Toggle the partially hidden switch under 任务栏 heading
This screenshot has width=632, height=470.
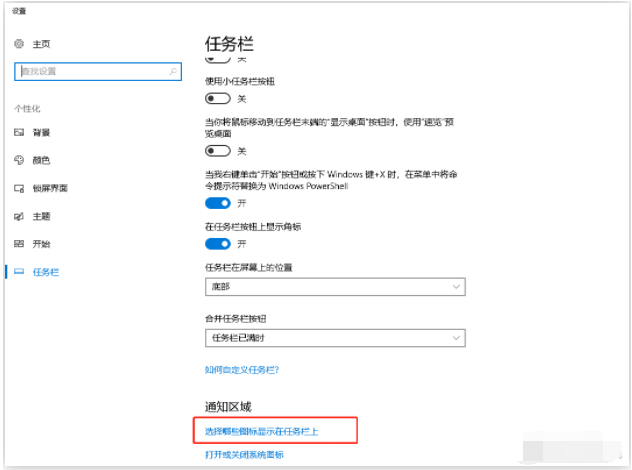[218, 60]
